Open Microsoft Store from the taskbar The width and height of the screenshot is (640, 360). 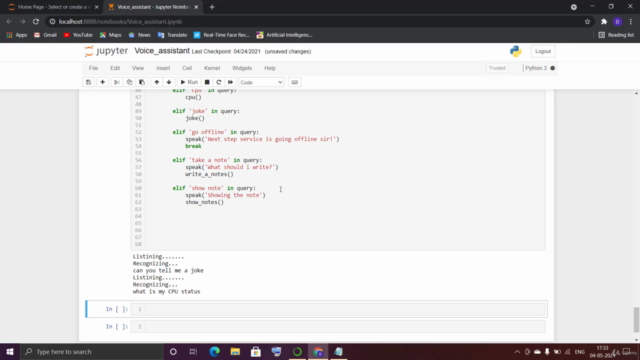(256, 351)
